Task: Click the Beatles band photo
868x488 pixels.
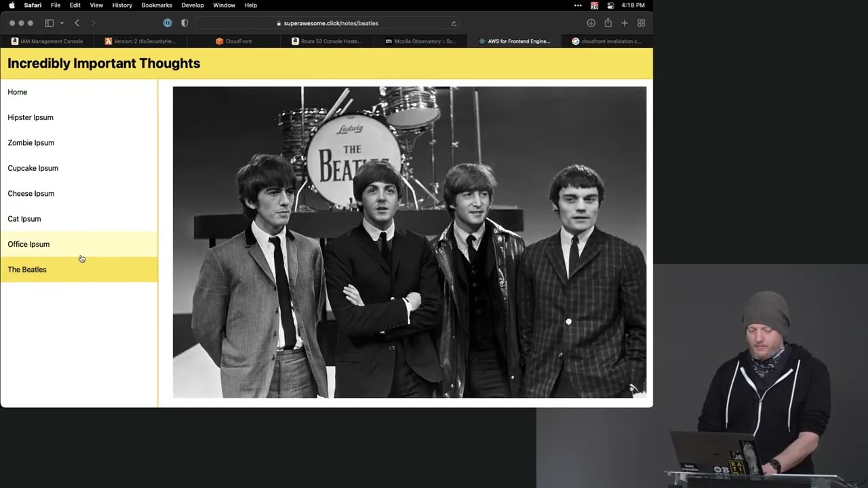Action: point(410,242)
